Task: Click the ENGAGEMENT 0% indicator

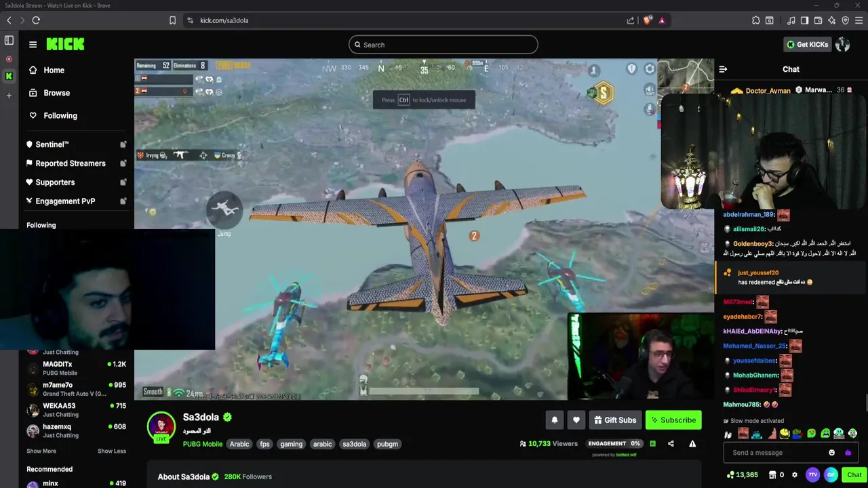Action: pyautogui.click(x=614, y=444)
